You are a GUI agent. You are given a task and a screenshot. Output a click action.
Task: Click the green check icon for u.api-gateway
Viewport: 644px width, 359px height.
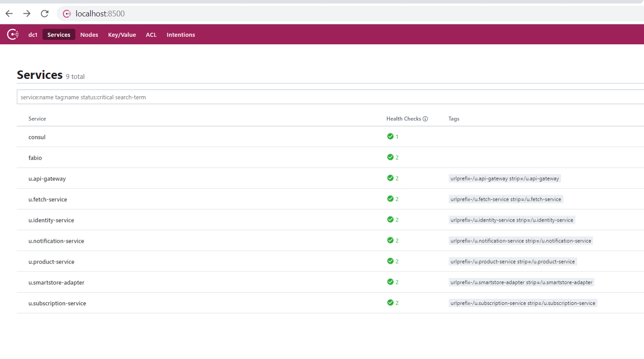390,178
